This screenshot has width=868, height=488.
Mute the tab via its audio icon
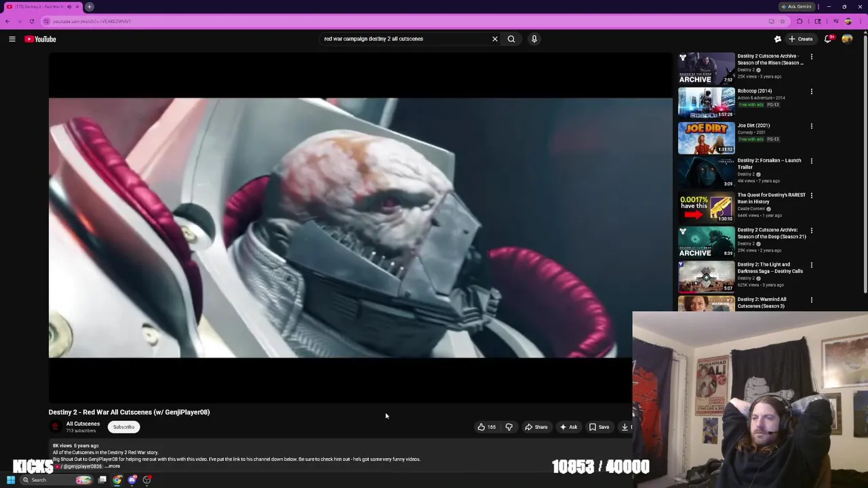pyautogui.click(x=69, y=7)
